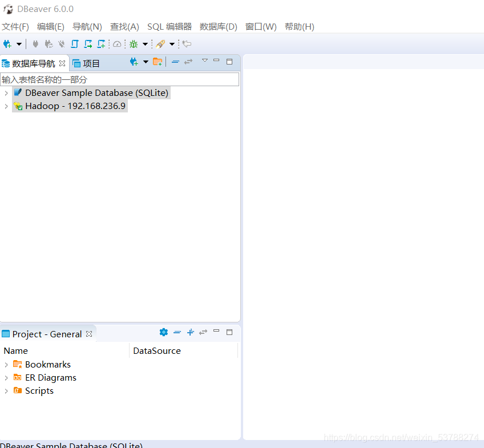Click the highlighter marker tool icon
484x448 pixels.
(160, 44)
